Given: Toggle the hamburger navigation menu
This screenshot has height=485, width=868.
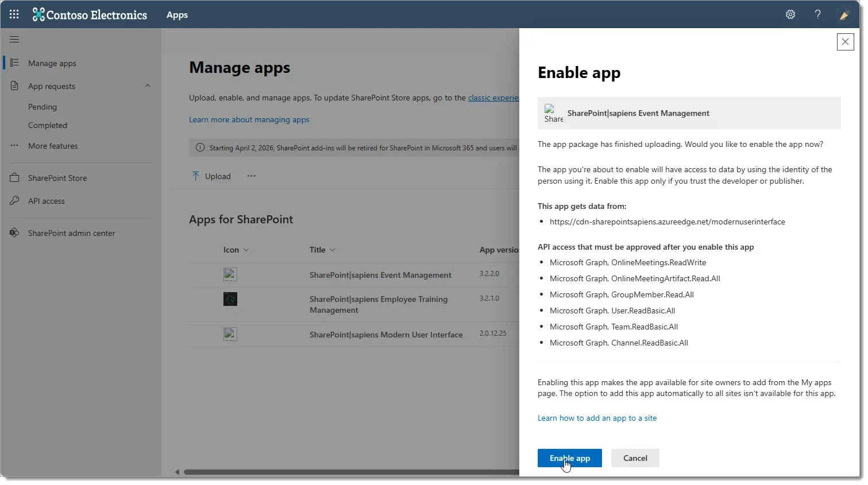Looking at the screenshot, I should [x=14, y=39].
